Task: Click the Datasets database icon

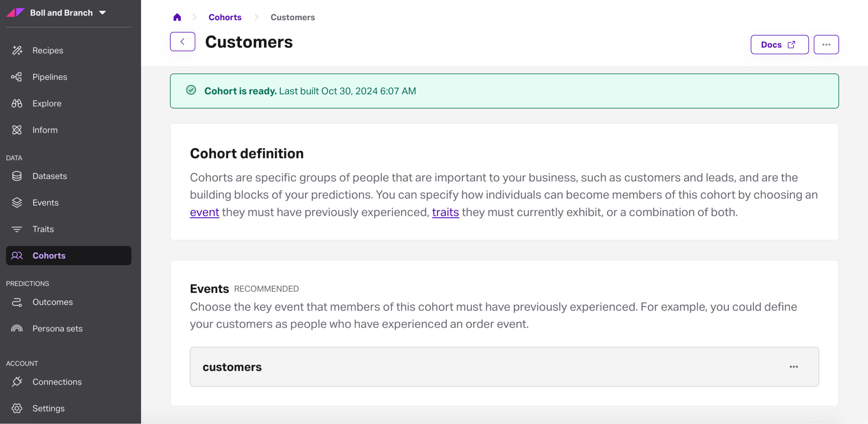Action: pos(17,176)
